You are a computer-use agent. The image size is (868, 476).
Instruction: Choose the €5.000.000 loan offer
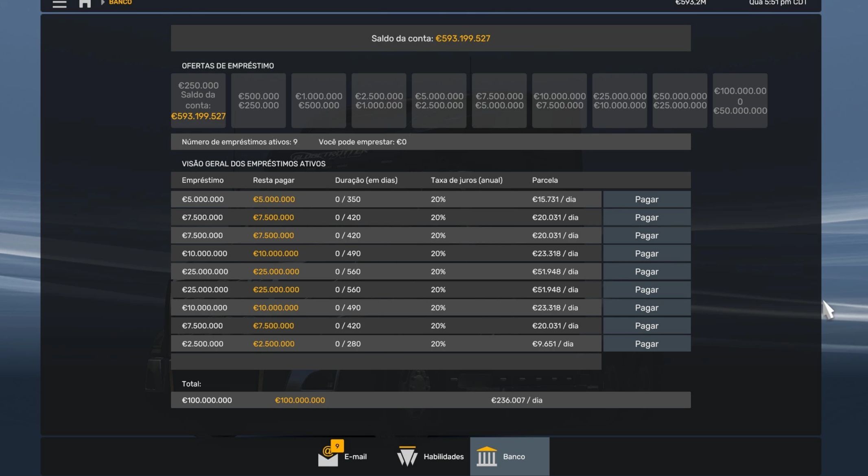[439, 100]
